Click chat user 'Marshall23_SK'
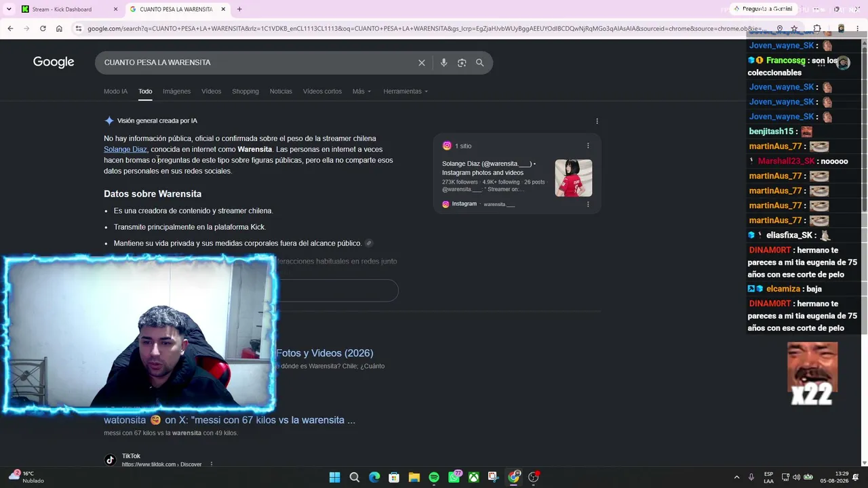 point(786,161)
